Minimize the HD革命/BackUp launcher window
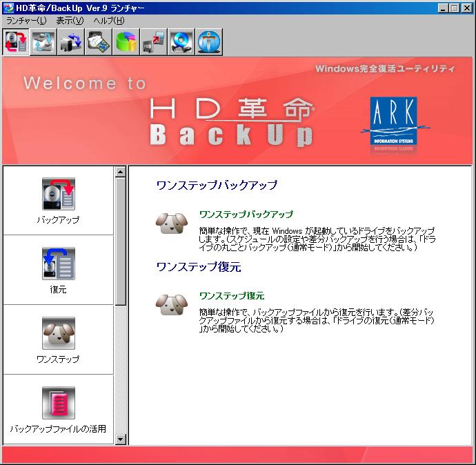This screenshot has height=465, width=476. click(x=443, y=8)
